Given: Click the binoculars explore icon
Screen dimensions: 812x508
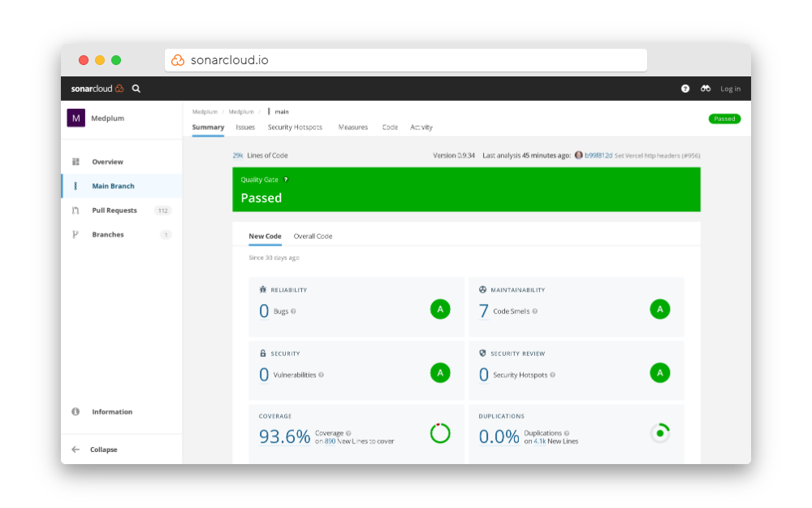Looking at the screenshot, I should tap(706, 89).
